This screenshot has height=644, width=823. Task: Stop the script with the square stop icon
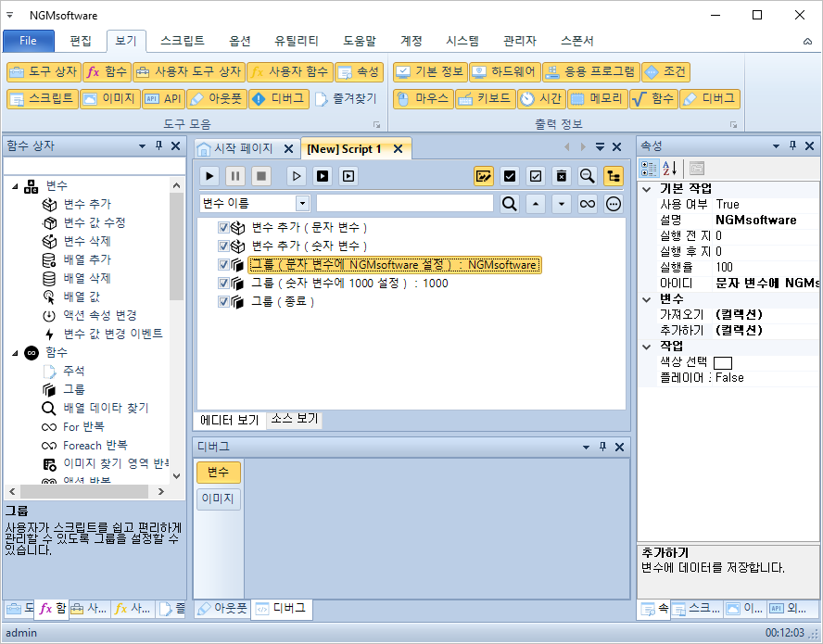260,176
